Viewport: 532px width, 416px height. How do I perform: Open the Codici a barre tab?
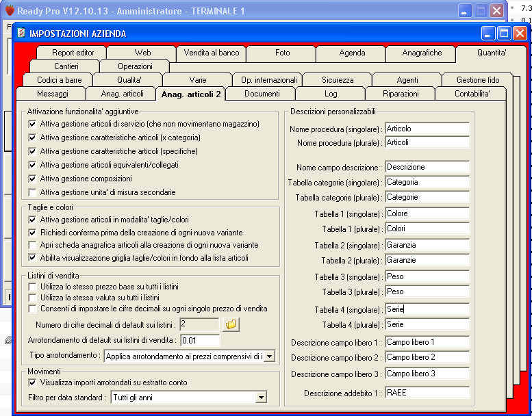59,80
